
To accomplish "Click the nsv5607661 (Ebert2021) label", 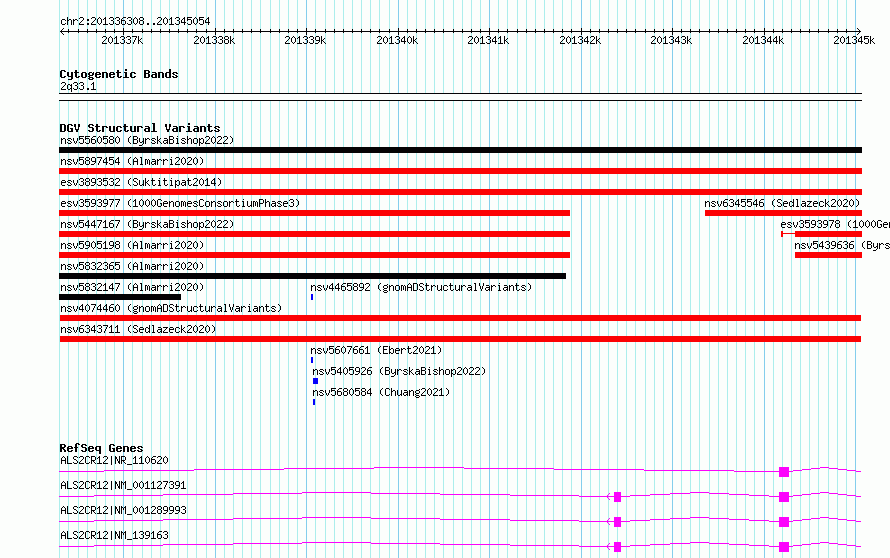I will click(376, 350).
